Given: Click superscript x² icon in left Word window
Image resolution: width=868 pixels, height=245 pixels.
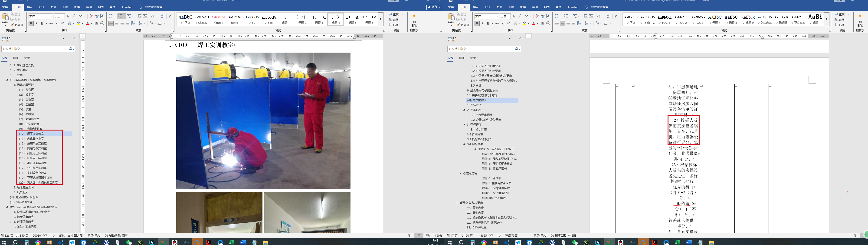Looking at the screenshot, I should click(62, 23).
